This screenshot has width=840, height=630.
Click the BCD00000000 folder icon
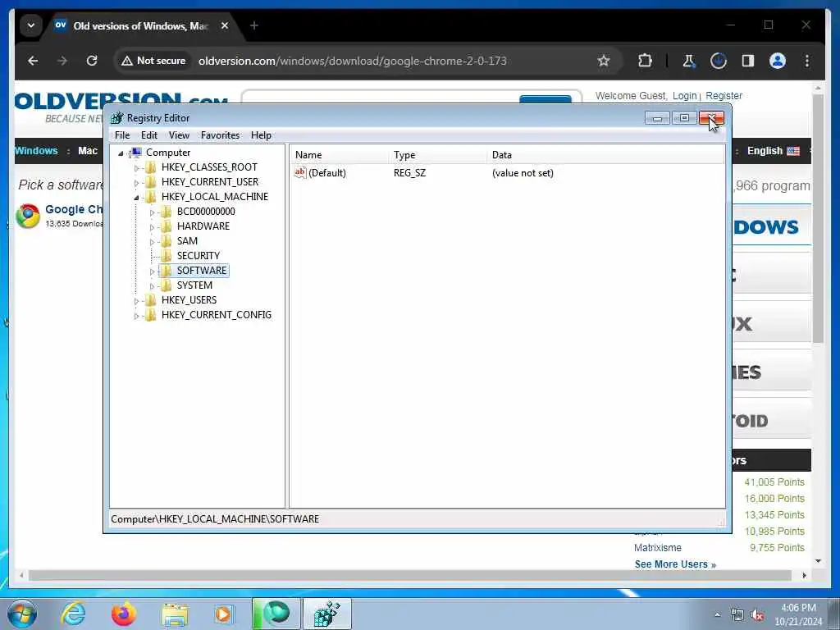click(166, 212)
